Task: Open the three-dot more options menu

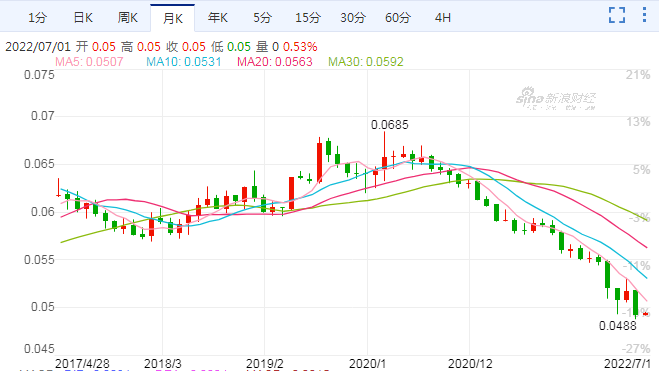Action: [644, 15]
